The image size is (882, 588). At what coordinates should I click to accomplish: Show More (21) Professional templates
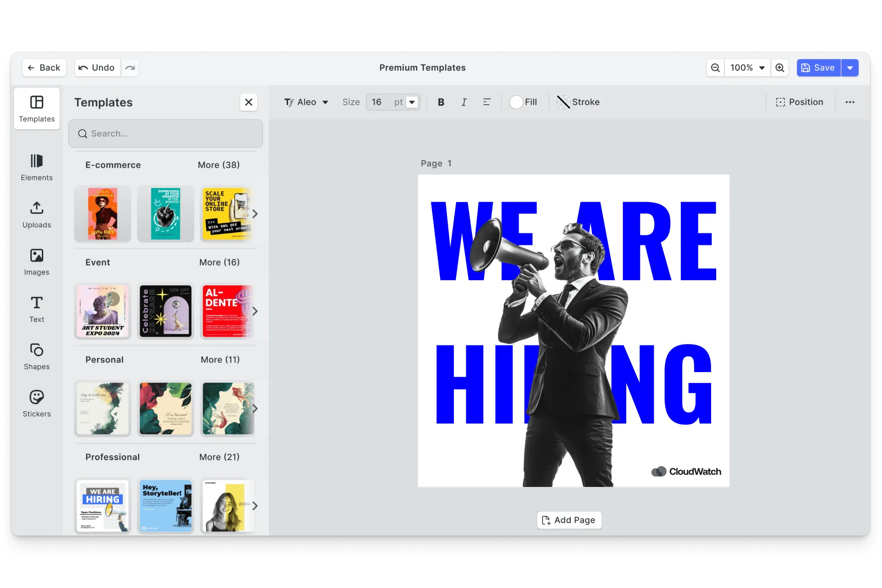219,457
